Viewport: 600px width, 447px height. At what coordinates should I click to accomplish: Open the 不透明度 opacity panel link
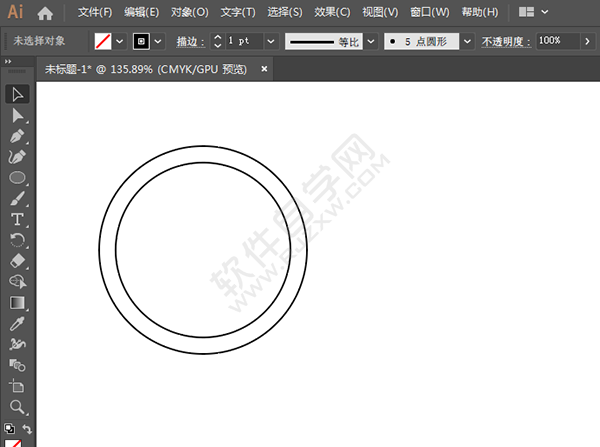click(506, 41)
